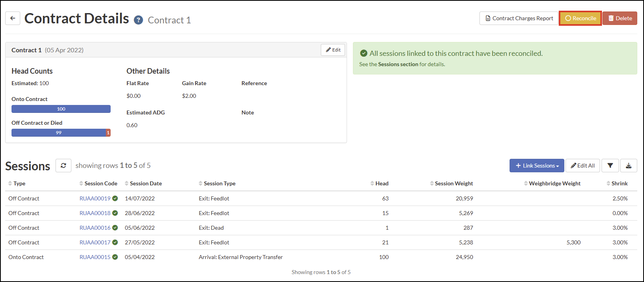The width and height of the screenshot is (644, 282).
Task: Refresh the Sessions list
Action: (x=63, y=166)
